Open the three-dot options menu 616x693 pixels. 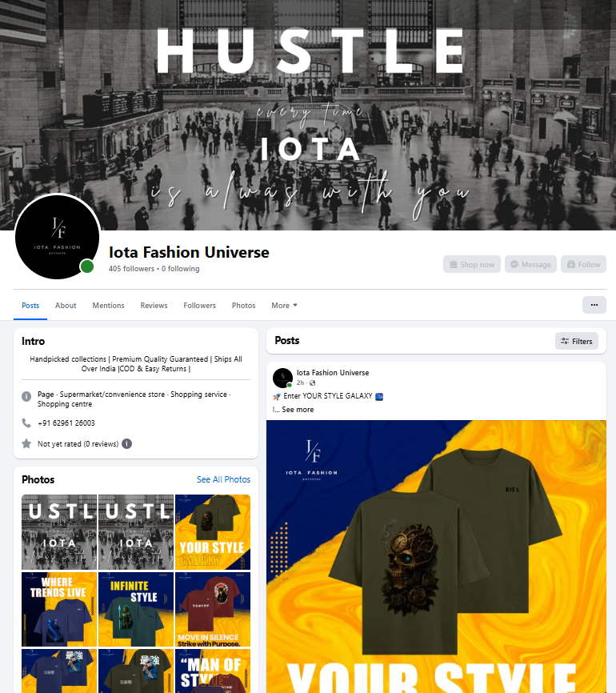pos(594,305)
